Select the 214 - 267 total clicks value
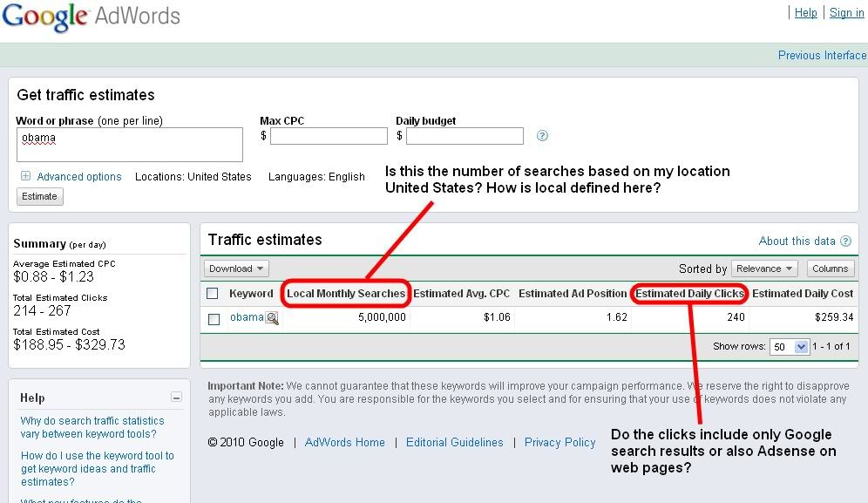The width and height of the screenshot is (868, 503). click(42, 310)
